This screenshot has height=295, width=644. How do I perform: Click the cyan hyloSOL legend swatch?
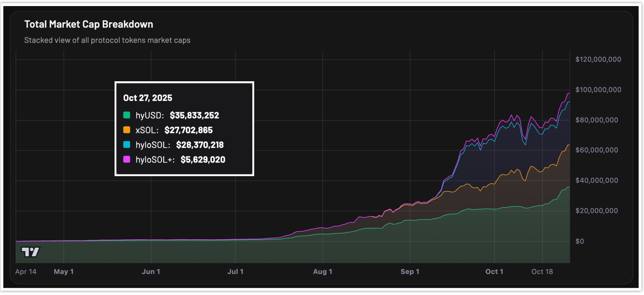click(x=127, y=145)
